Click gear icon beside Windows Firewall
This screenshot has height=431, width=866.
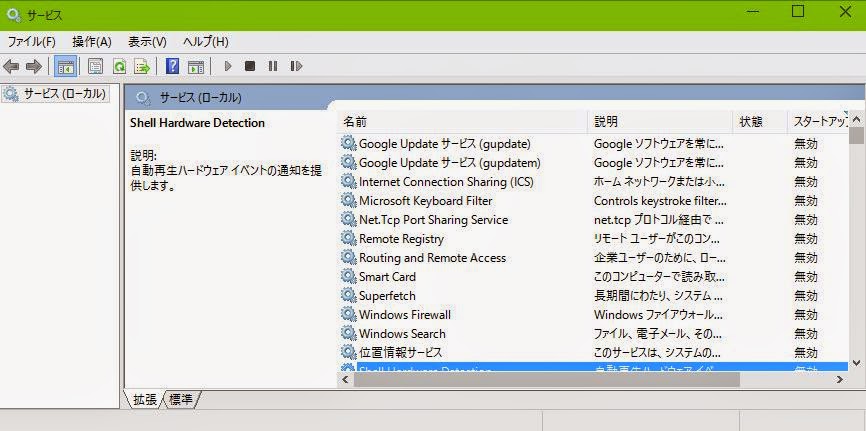[348, 314]
